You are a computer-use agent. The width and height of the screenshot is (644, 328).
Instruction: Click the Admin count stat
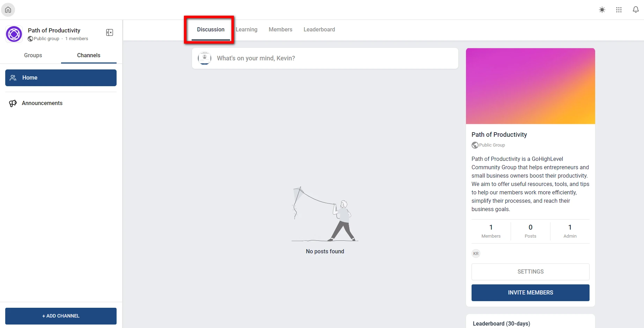click(x=570, y=231)
